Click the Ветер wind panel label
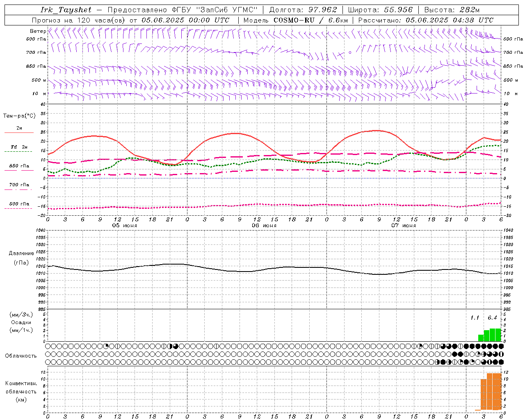Image resolution: width=525 pixels, height=420 pixels. pos(38,31)
